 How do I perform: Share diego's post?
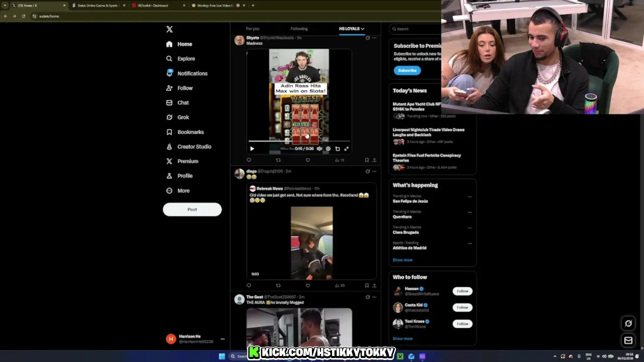(374, 285)
